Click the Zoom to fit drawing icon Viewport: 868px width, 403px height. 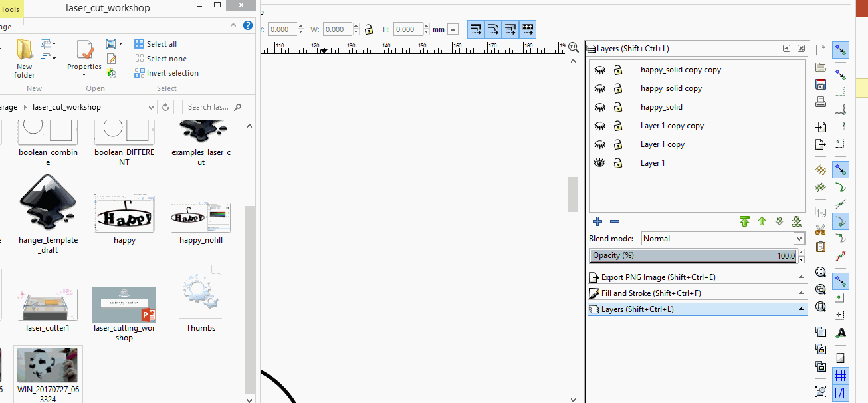click(820, 289)
